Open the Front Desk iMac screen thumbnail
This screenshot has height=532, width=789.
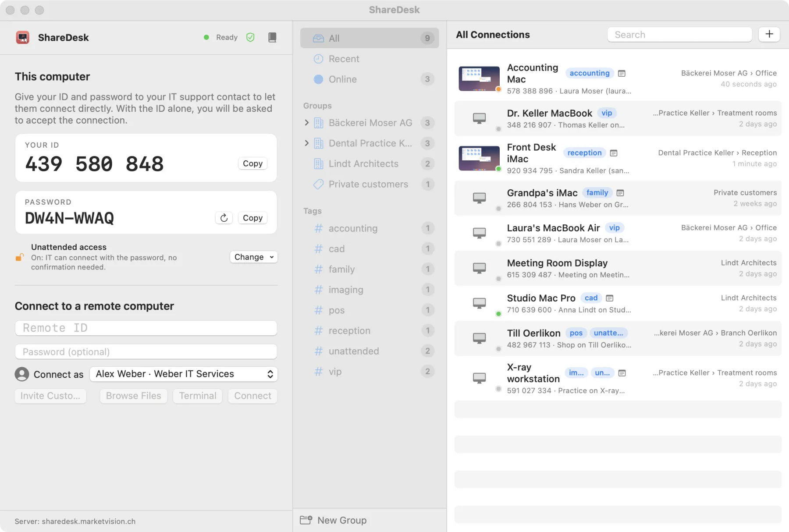(x=479, y=158)
